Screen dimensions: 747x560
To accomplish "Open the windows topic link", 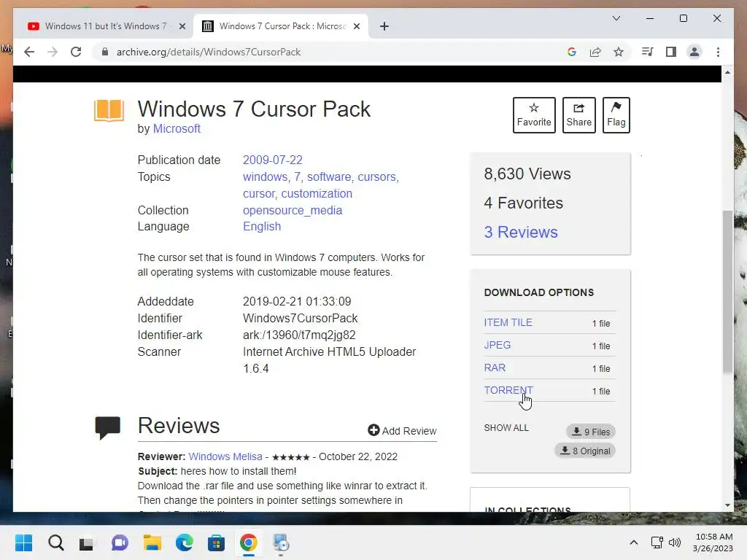I will (265, 176).
